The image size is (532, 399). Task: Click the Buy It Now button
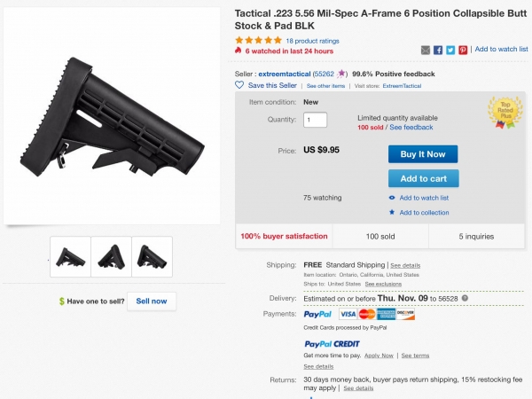coord(423,154)
